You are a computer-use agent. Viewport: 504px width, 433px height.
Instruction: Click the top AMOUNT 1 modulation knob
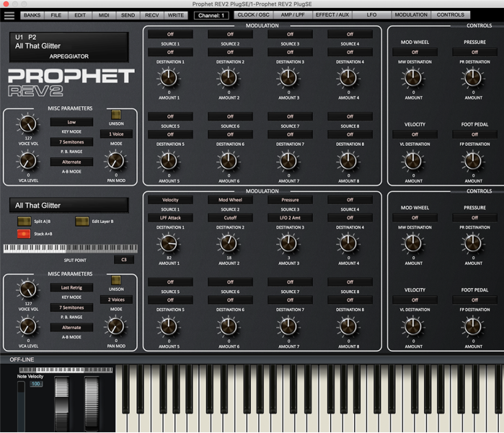pyautogui.click(x=169, y=78)
